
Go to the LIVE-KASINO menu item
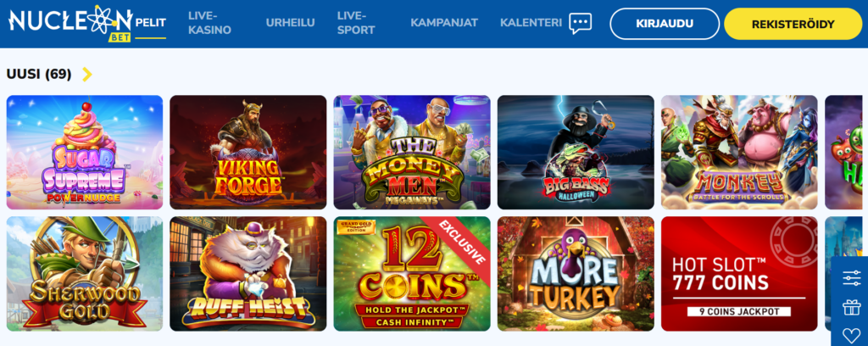coord(210,23)
